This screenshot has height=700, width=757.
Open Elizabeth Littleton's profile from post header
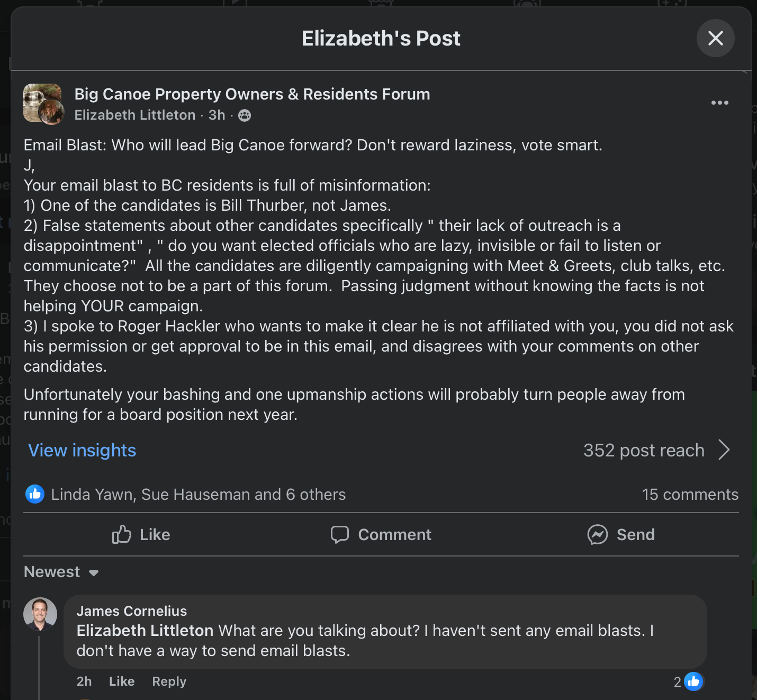tap(135, 115)
